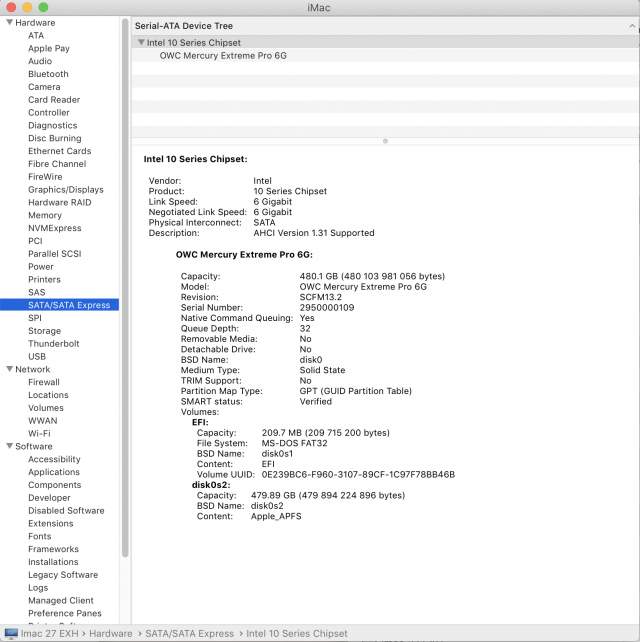Click the split pane divider handle
640x642 pixels.
pos(385,141)
